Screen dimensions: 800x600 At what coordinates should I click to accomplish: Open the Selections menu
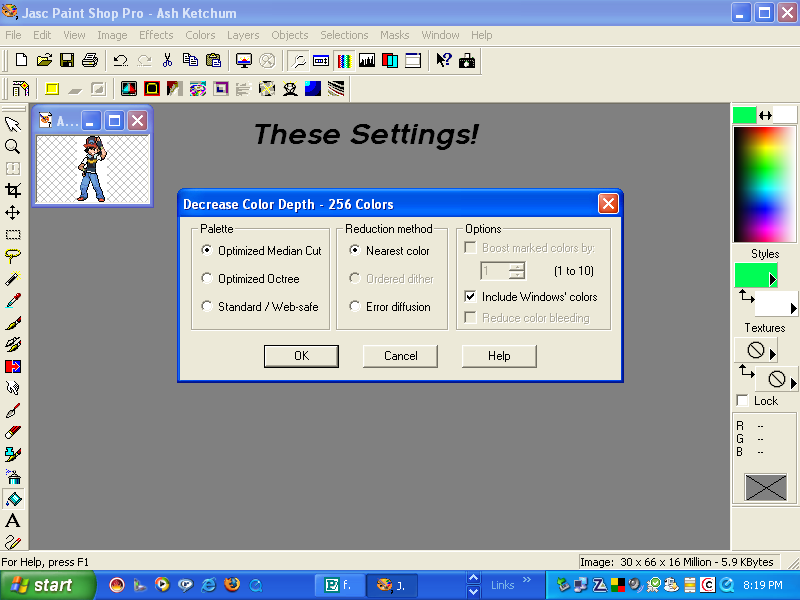tap(344, 35)
